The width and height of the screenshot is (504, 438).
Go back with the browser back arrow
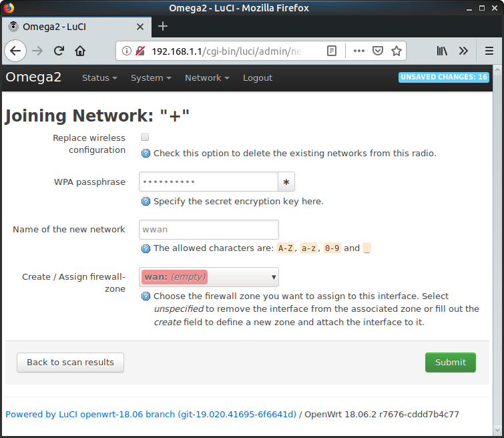(15, 51)
